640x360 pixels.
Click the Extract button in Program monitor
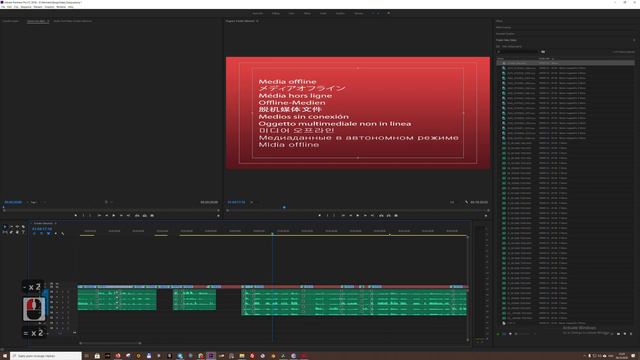tap(389, 216)
